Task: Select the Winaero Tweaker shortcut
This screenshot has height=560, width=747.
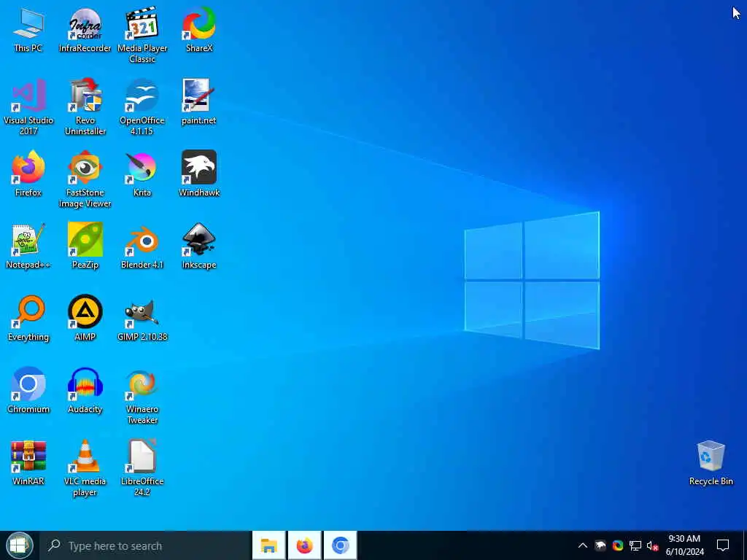Action: [142, 396]
